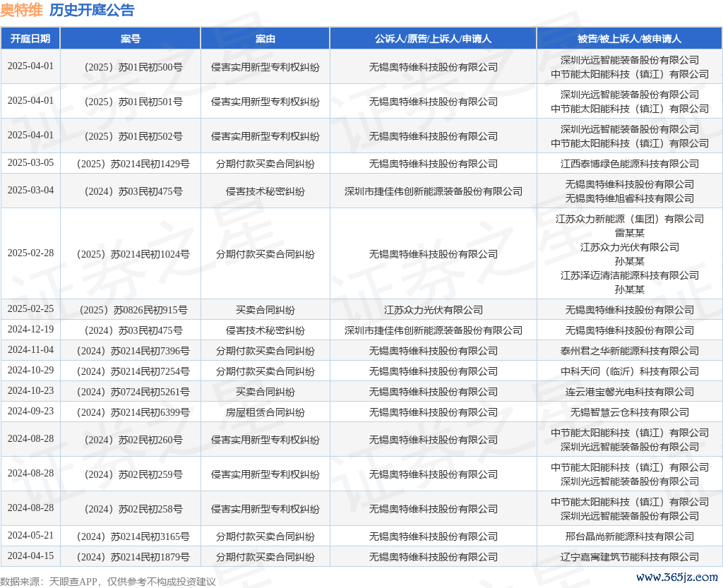Click defendant 邢台晶尚新能源科技有限公司
Screen dimensions: 723x588
click(x=629, y=537)
